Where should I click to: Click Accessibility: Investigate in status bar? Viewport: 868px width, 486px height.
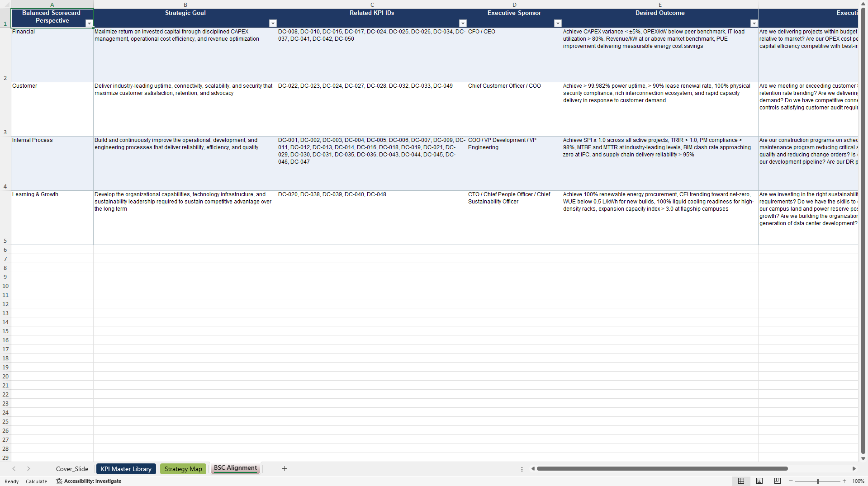tap(89, 481)
